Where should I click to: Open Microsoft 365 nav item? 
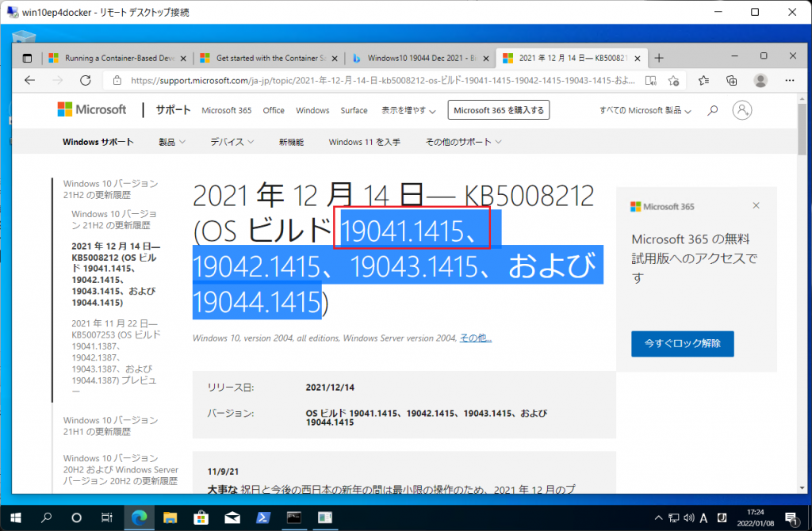226,110
